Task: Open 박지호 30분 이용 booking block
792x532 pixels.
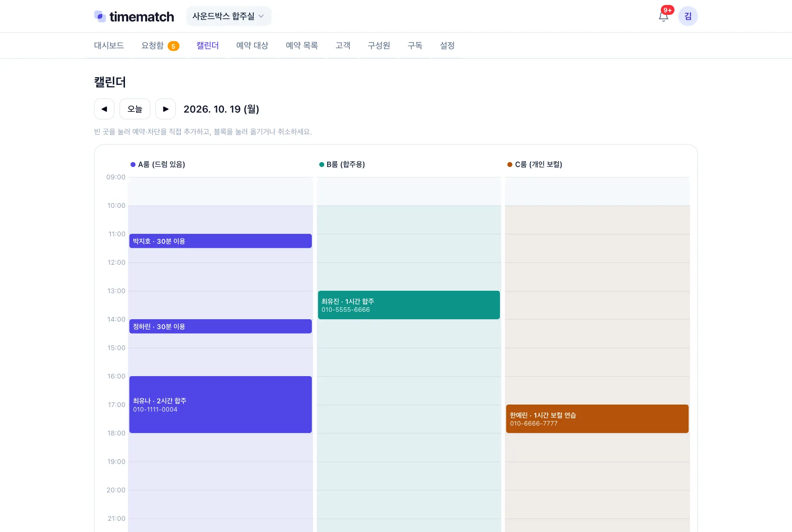Action: tap(221, 241)
